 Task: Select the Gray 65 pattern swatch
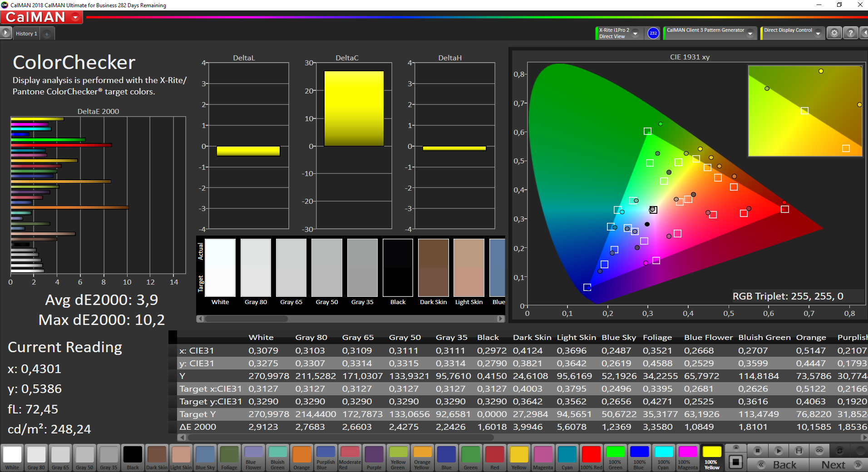pos(60,457)
